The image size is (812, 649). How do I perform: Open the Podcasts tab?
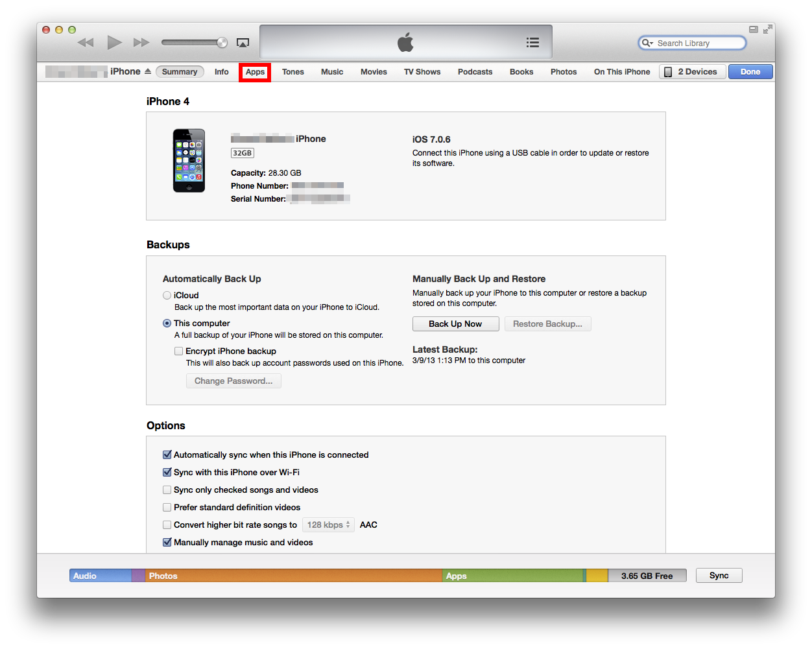(475, 71)
